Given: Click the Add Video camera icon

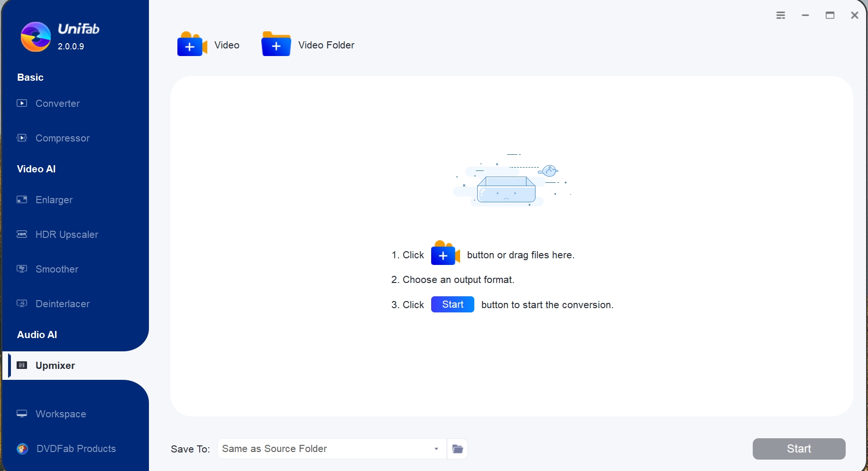Looking at the screenshot, I should click(192, 45).
